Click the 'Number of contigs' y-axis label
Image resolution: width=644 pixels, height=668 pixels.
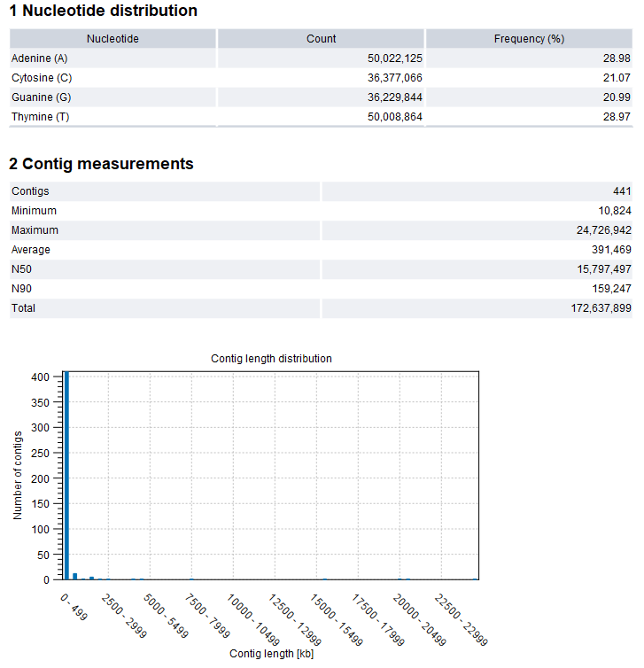(18, 475)
